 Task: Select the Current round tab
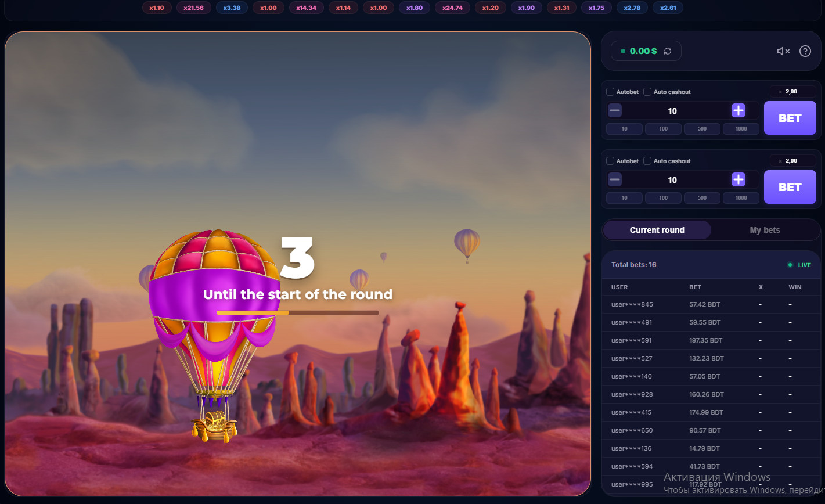[657, 230]
